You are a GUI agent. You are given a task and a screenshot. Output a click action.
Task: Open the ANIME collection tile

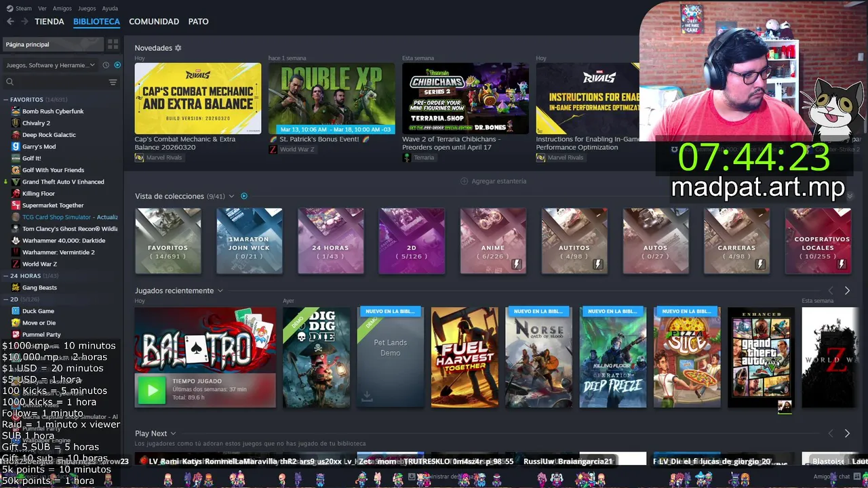pyautogui.click(x=493, y=241)
